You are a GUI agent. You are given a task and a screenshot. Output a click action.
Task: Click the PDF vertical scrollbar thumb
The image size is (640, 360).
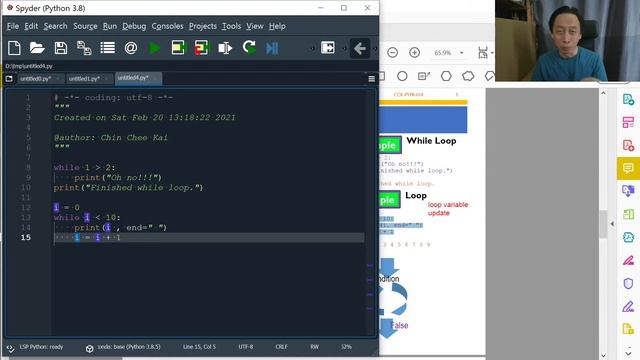pyautogui.click(x=603, y=224)
